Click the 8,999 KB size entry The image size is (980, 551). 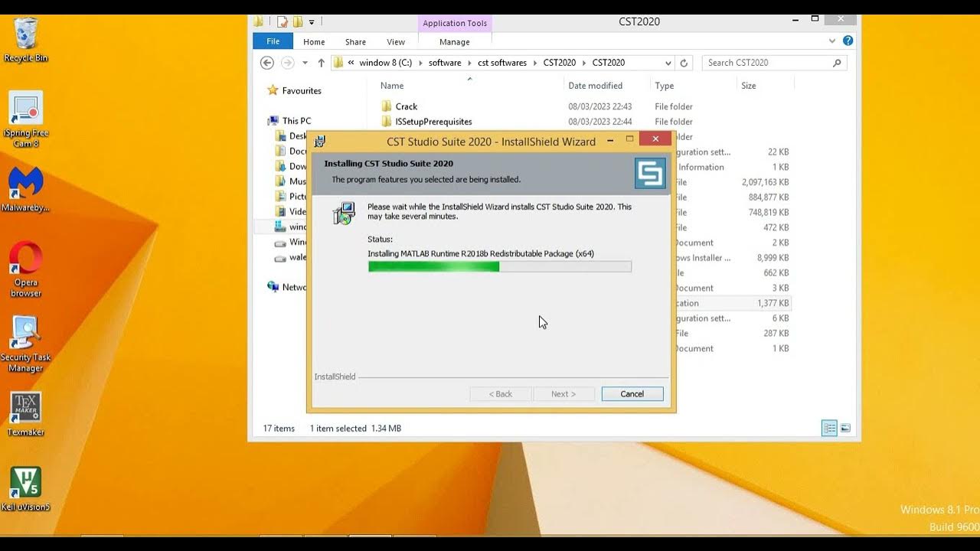pos(773,258)
